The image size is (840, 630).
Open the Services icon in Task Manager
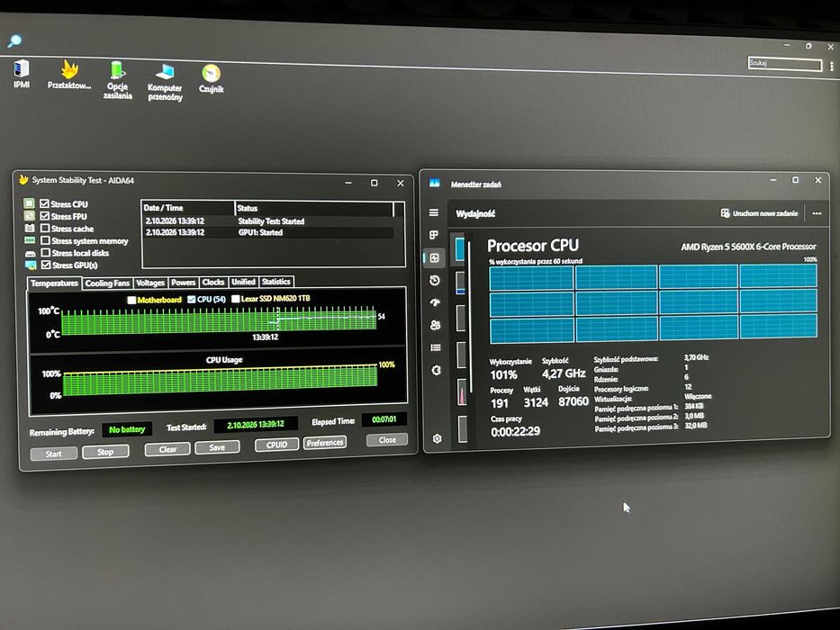(436, 370)
